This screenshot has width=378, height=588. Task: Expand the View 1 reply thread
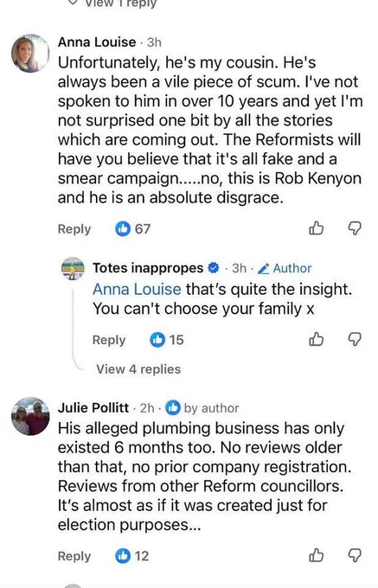click(x=112, y=3)
